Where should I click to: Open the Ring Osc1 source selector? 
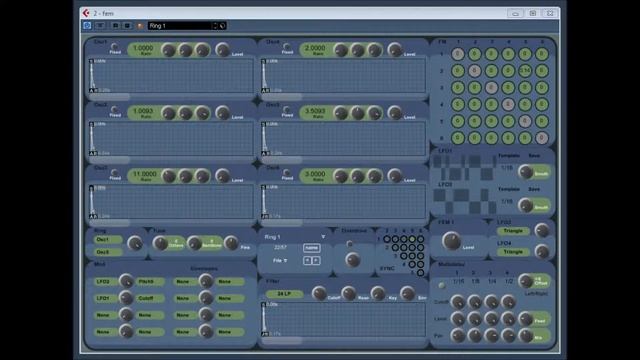pos(107,240)
